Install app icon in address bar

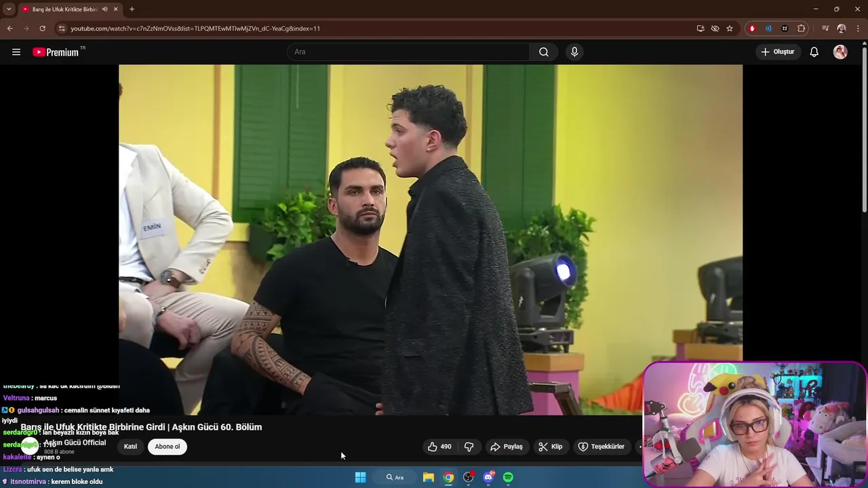[x=701, y=28]
